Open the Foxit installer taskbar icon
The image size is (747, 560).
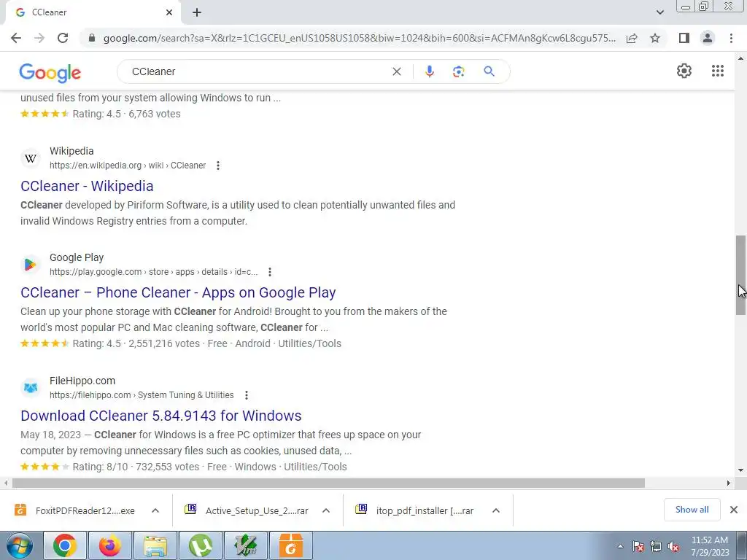click(x=290, y=545)
